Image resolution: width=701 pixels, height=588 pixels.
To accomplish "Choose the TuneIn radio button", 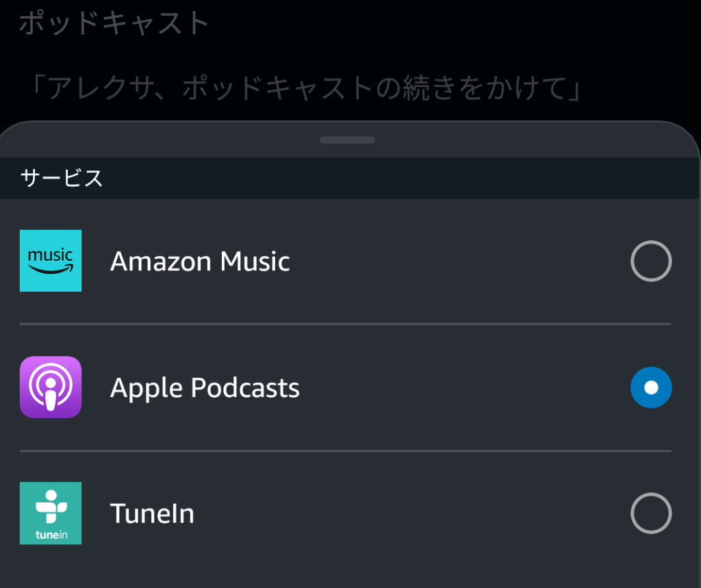I will pyautogui.click(x=651, y=513).
